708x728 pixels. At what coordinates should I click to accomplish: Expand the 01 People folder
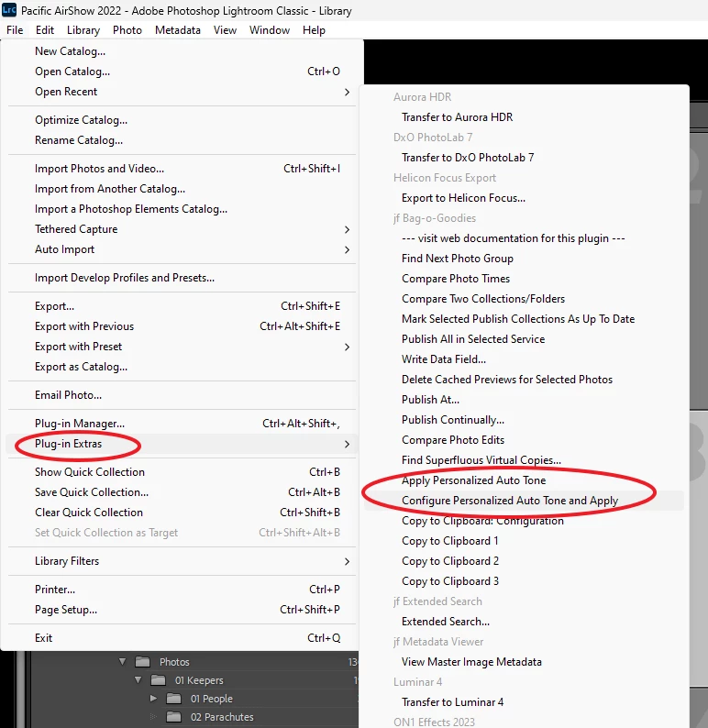point(153,699)
